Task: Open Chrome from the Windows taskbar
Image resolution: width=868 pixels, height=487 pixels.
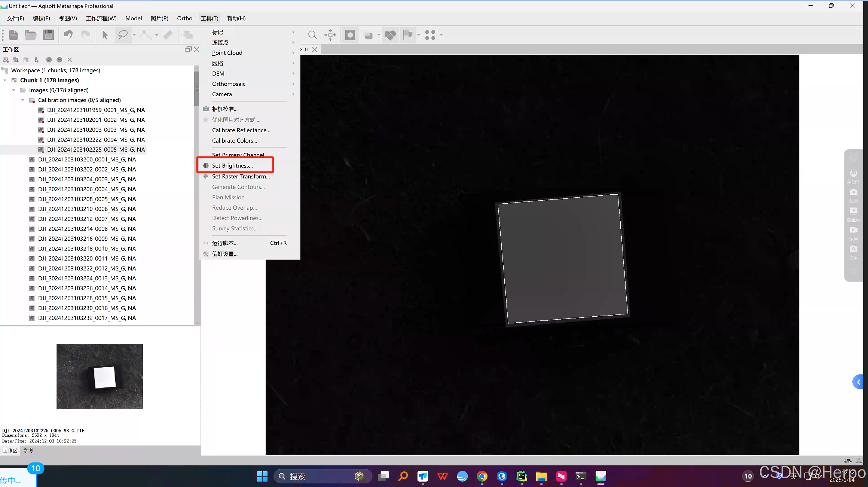Action: (482, 476)
